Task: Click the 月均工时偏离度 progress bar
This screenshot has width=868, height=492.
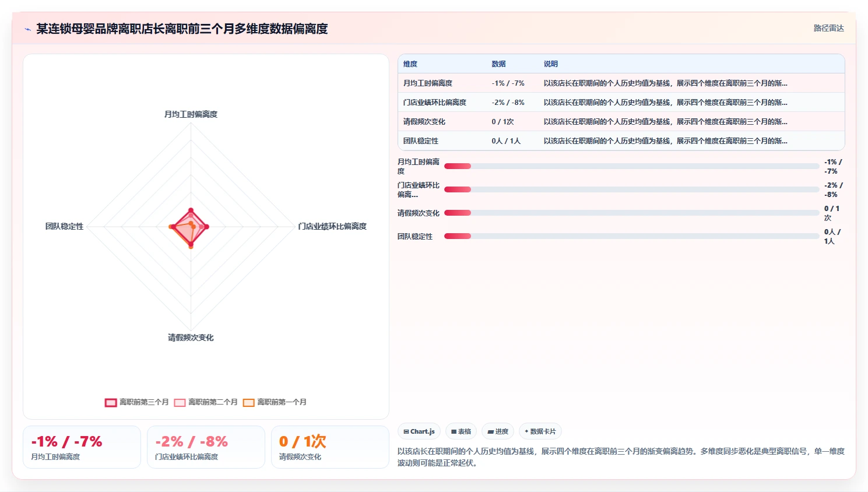Action: click(631, 166)
